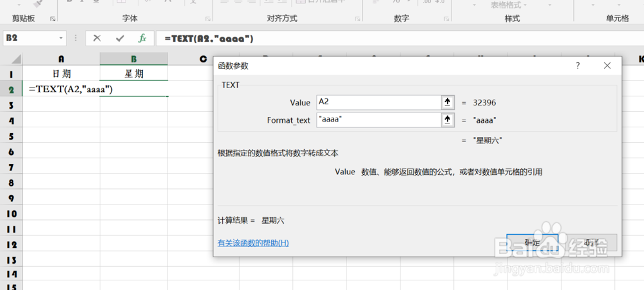
Task: Select row 8 header
Action: tap(11, 183)
